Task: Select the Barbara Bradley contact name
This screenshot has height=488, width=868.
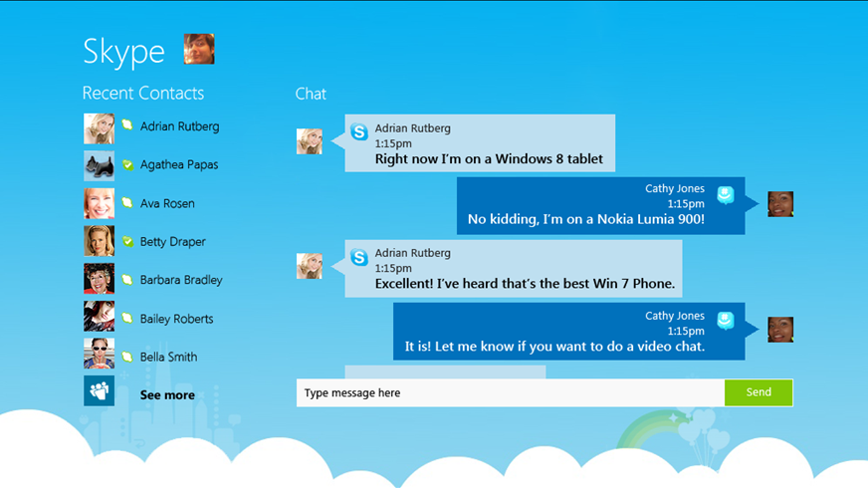Action: tap(181, 280)
